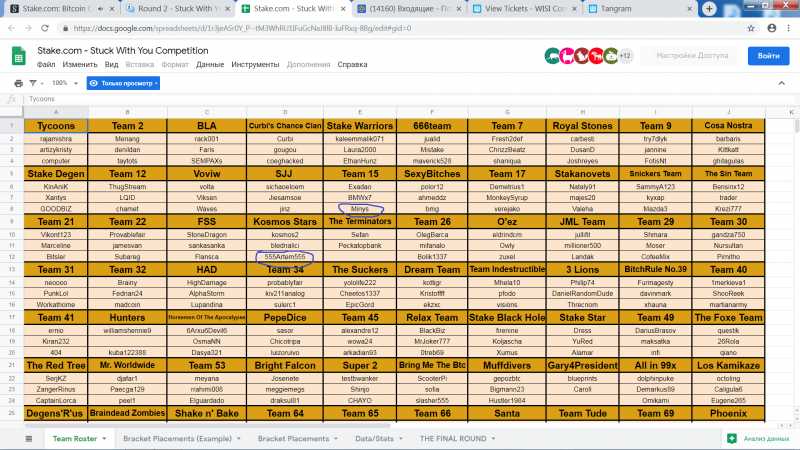Click the blue Войти sign-in button
The height and width of the screenshot is (450, 800).
(x=768, y=56)
